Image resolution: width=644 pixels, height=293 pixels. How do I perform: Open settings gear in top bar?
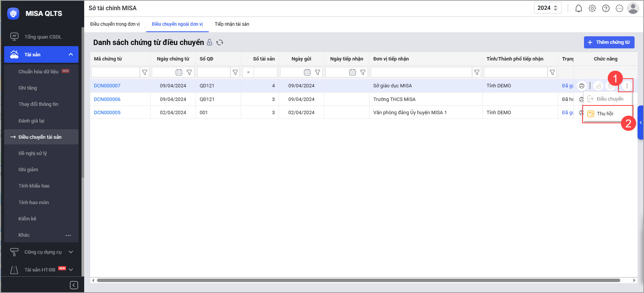592,8
